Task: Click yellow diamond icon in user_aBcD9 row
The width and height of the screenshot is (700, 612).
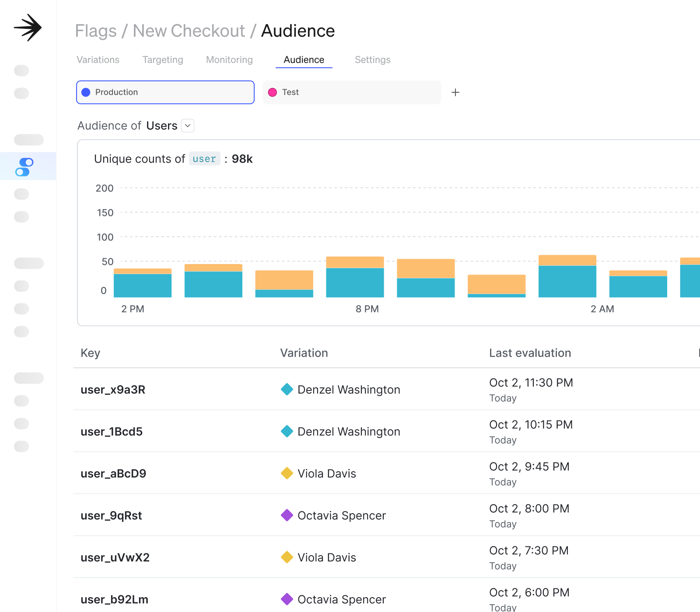Action: 287,473
